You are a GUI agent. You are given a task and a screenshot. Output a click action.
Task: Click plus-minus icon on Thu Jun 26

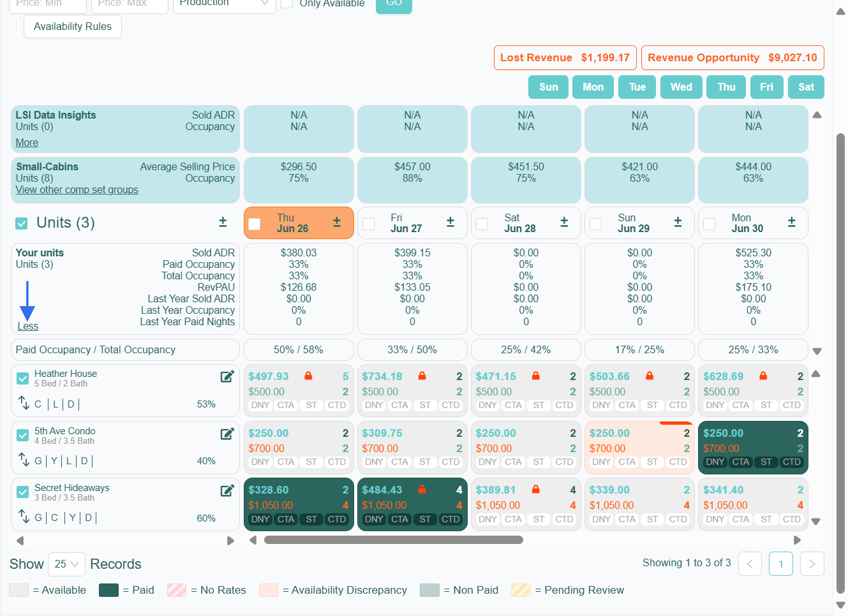(x=337, y=222)
